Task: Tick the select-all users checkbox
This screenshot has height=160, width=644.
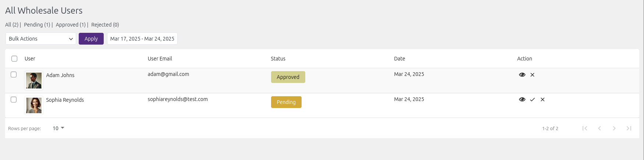Action: (x=14, y=59)
